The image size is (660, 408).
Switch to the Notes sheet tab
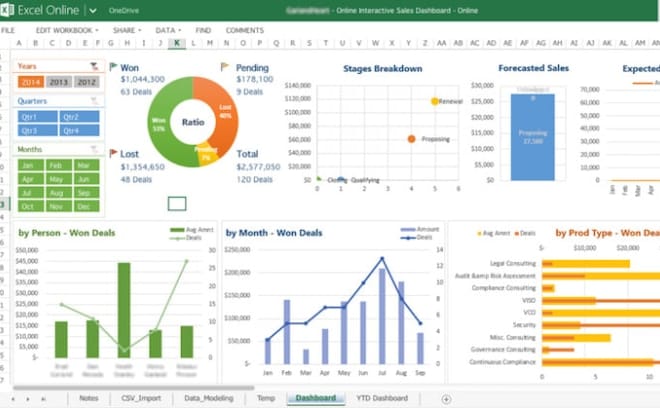pos(89,398)
